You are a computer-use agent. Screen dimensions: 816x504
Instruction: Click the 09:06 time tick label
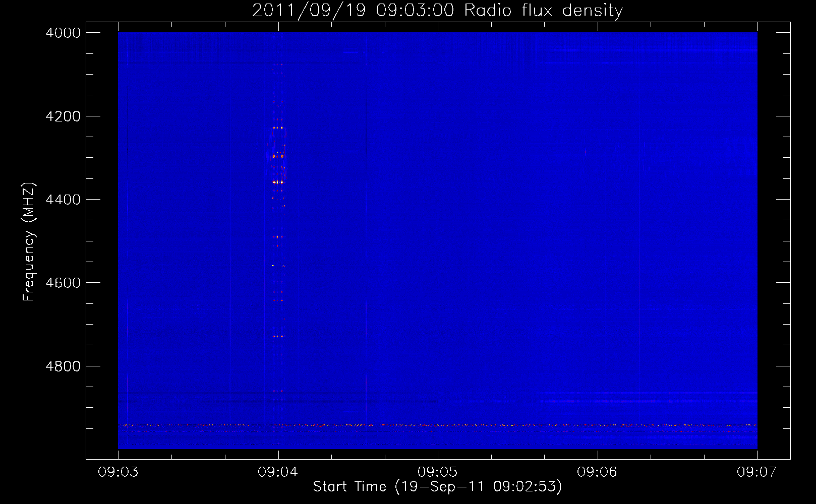[x=597, y=472]
